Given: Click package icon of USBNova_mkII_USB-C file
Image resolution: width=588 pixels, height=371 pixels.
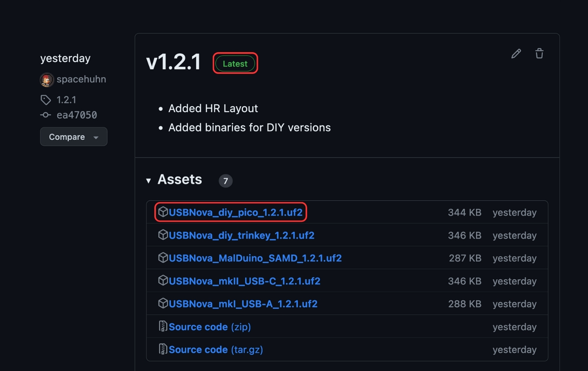Looking at the screenshot, I should (x=163, y=280).
